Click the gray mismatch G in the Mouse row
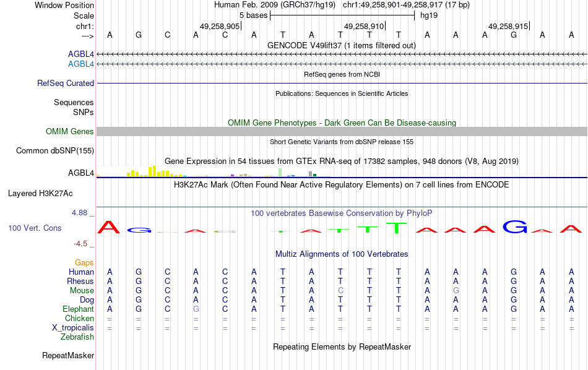 tap(456, 291)
